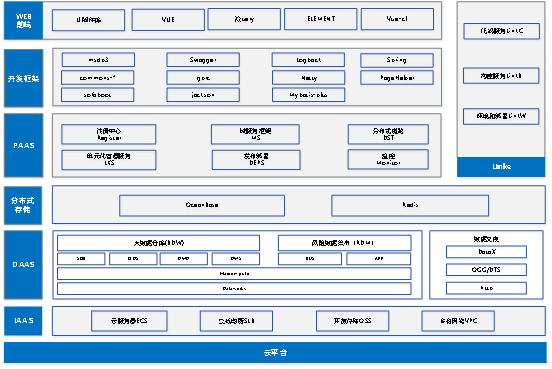Click the SLB box in IAAS layer

point(236,321)
